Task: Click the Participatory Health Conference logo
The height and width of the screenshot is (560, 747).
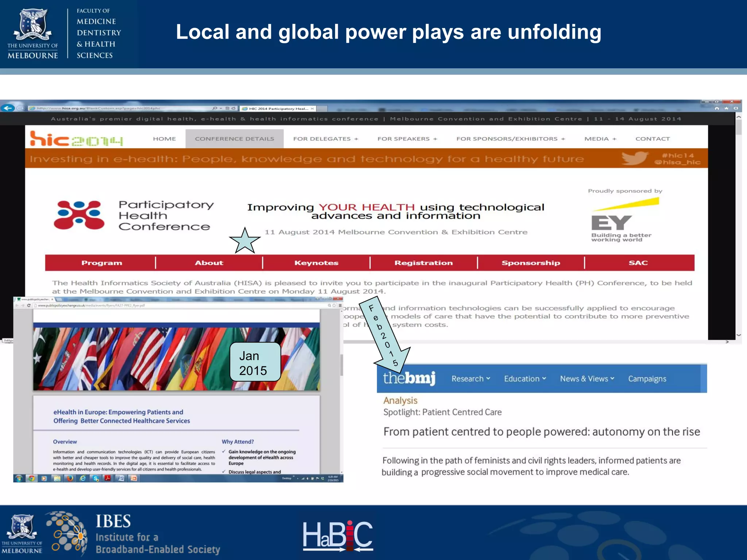Action: 133,215
